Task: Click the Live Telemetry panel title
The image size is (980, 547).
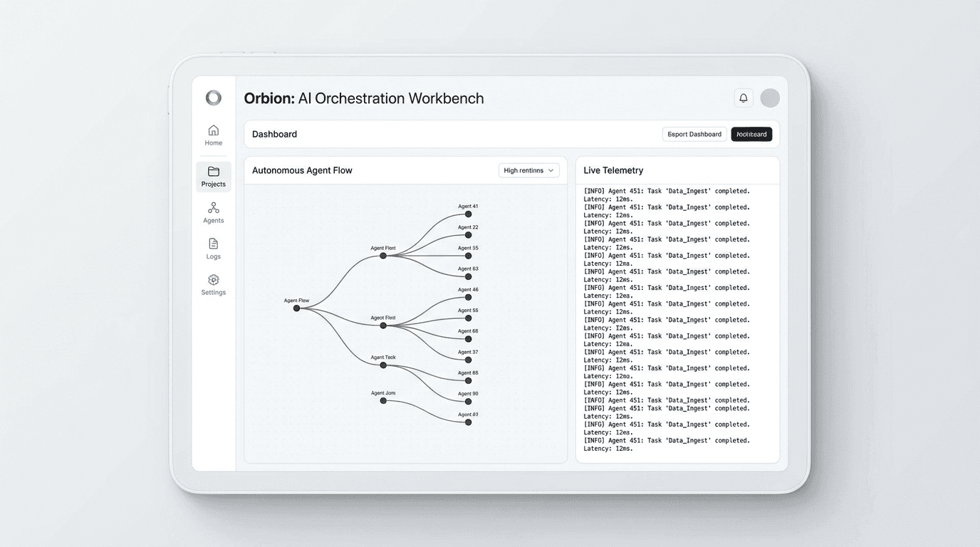Action: click(613, 170)
